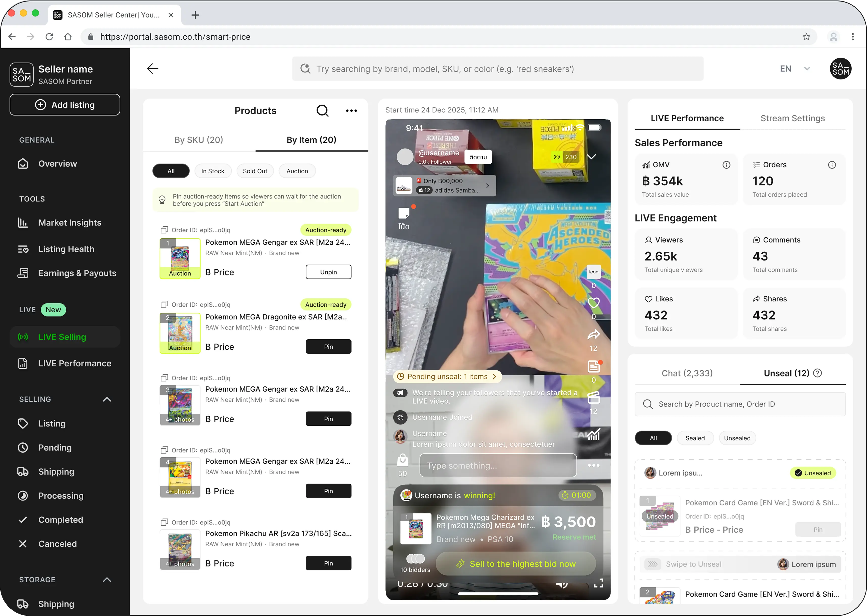Screen dimensions: 867x616
Task: Open the SASOM profile avatar at top right
Action: coord(840,69)
